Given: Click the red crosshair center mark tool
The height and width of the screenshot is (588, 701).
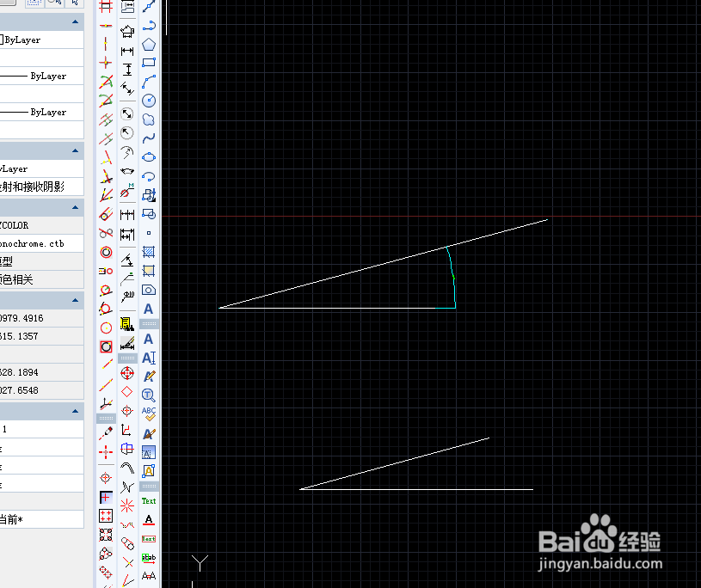Looking at the screenshot, I should 127,372.
